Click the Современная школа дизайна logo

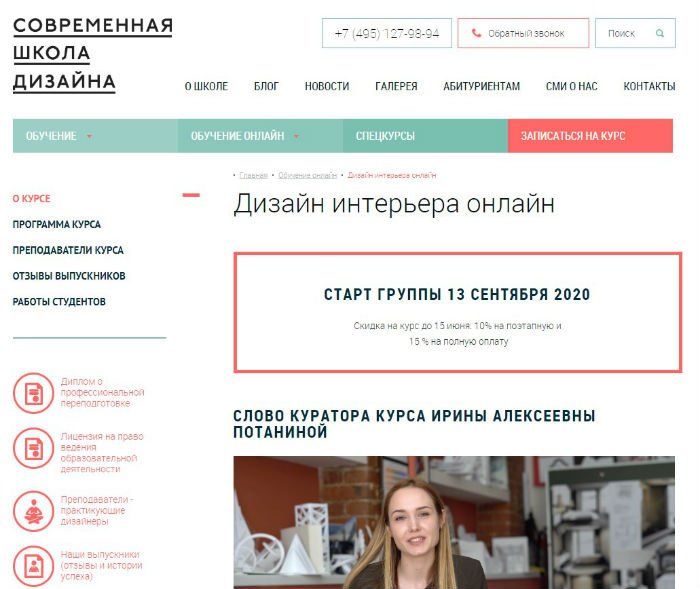[x=92, y=55]
